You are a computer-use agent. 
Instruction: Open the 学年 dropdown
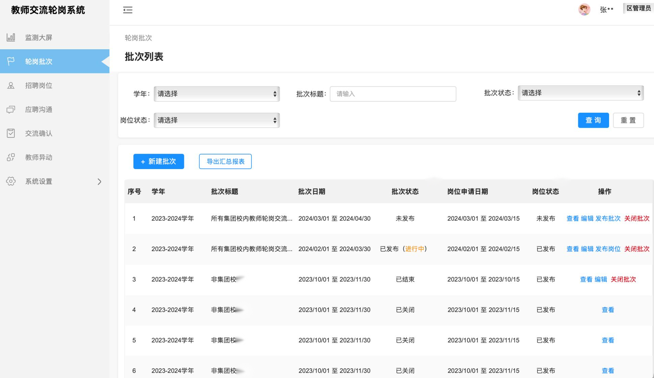point(216,94)
